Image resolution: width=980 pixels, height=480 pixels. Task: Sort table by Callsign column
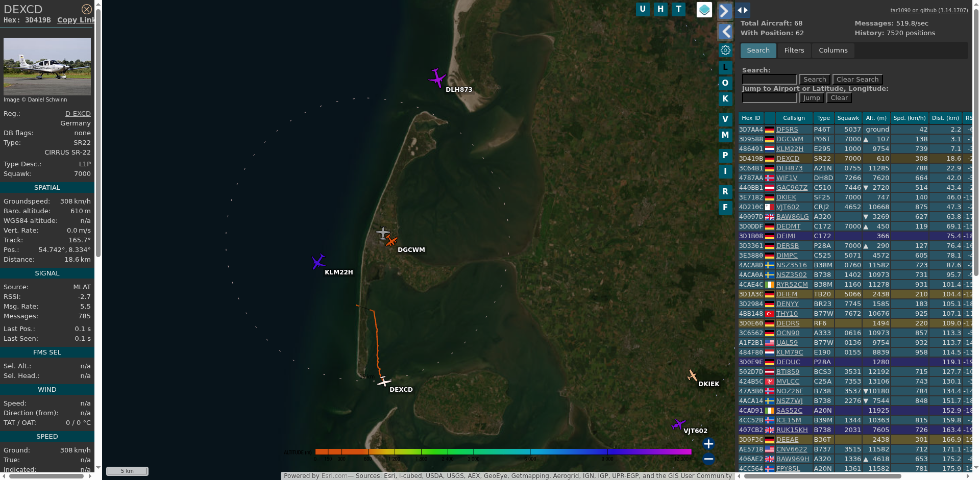point(794,118)
